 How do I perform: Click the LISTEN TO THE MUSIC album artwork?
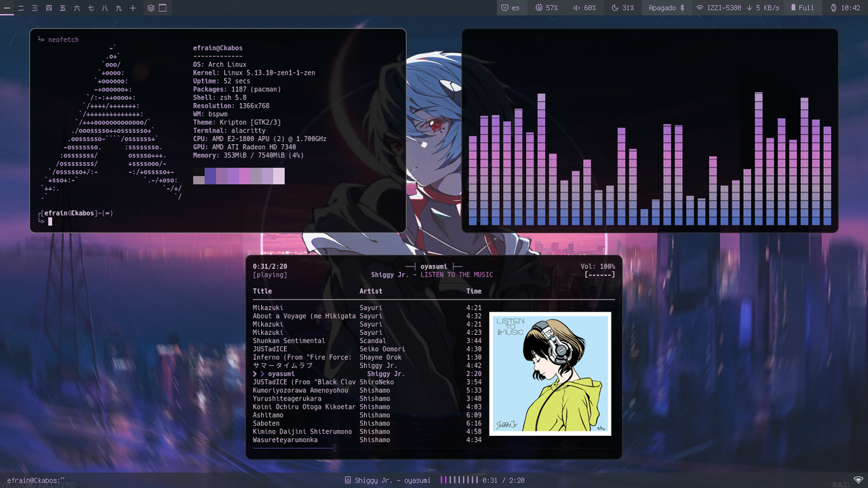(x=550, y=373)
